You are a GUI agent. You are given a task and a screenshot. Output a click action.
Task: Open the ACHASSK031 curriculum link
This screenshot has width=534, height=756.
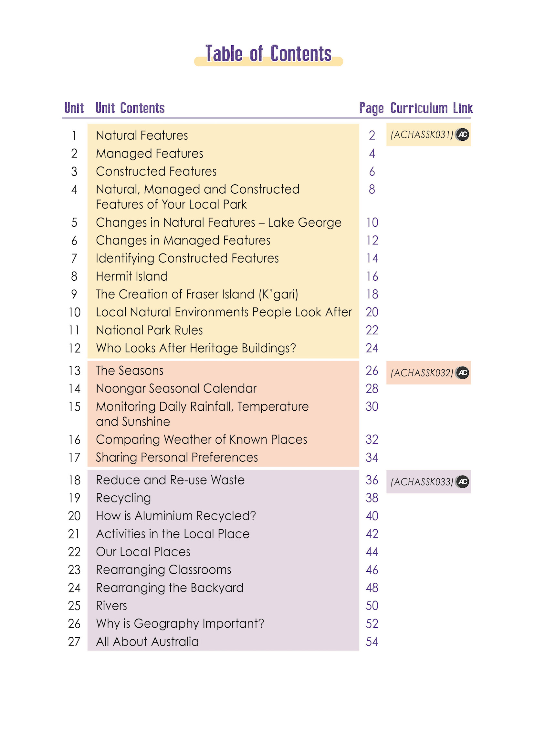(422, 135)
